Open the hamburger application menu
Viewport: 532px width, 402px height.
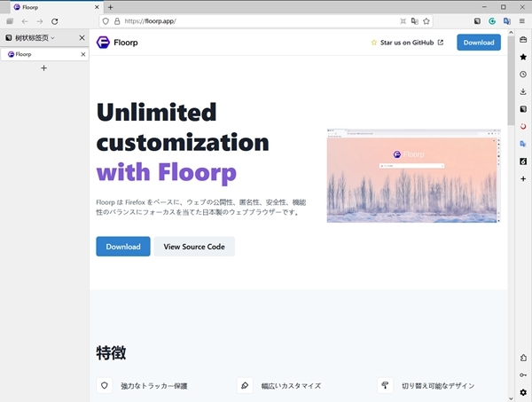point(522,21)
